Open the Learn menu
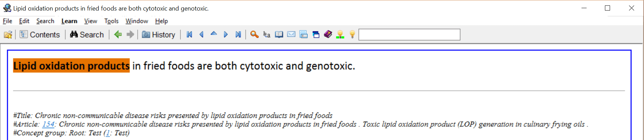 click(x=69, y=21)
